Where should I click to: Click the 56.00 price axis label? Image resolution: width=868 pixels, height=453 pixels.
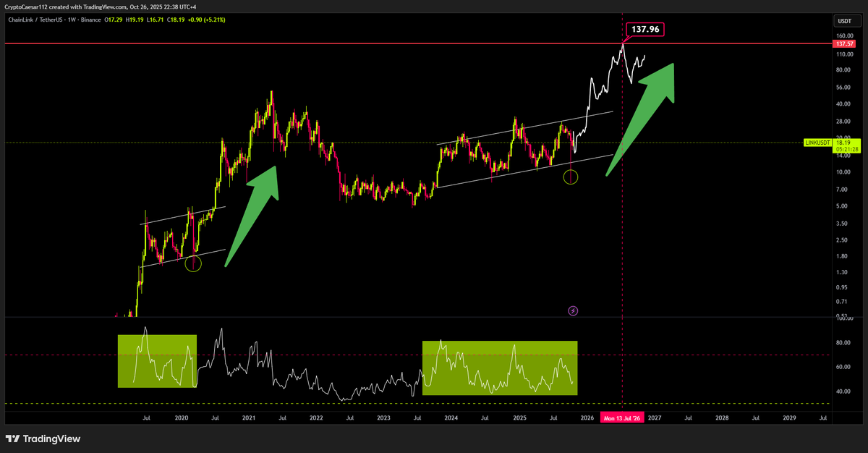coord(844,88)
